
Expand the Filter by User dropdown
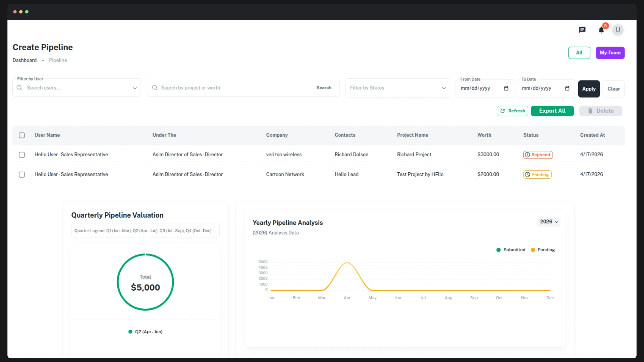click(x=135, y=88)
